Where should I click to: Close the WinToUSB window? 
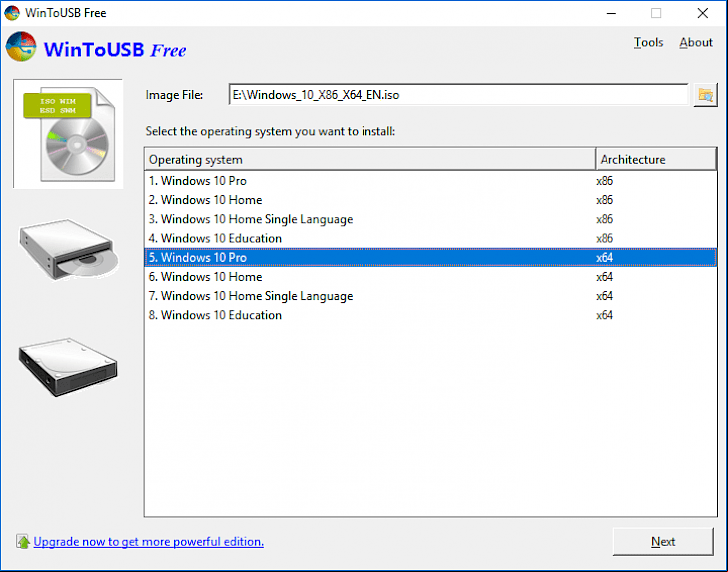(x=702, y=13)
